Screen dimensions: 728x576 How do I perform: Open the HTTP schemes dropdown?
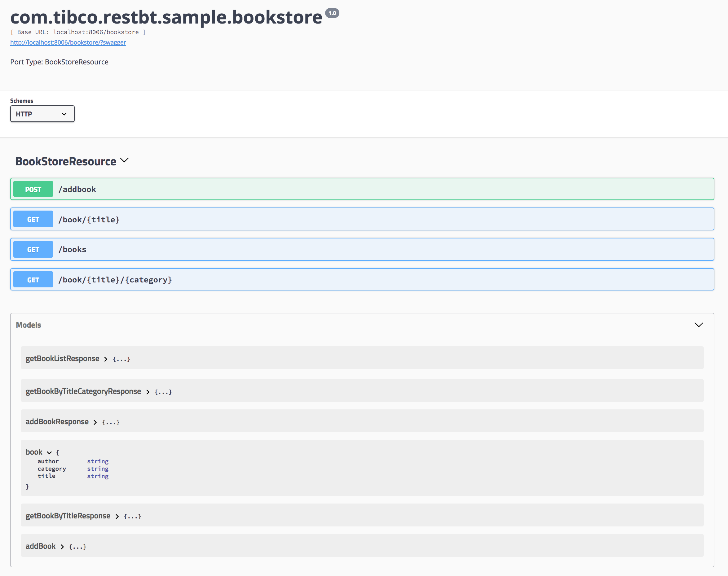pyautogui.click(x=42, y=114)
